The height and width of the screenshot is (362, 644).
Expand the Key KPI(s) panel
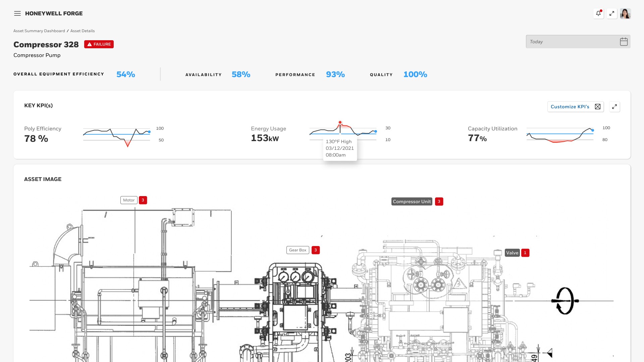point(614,107)
